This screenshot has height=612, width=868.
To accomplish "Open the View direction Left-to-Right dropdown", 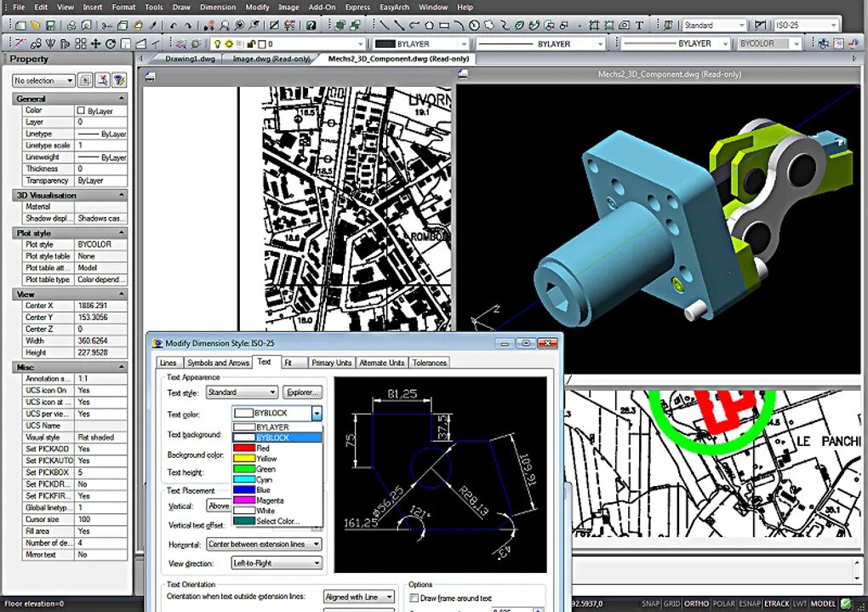I will tap(277, 563).
